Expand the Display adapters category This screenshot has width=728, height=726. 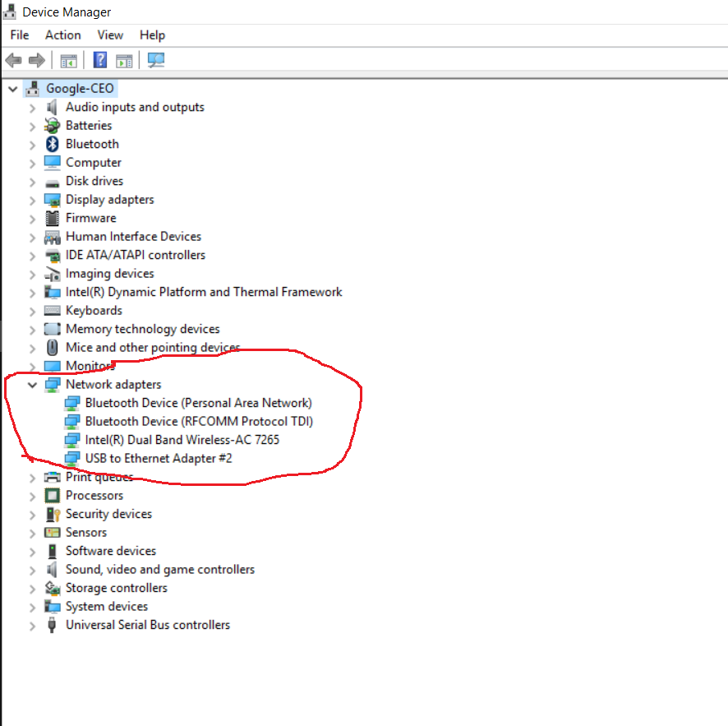32,199
